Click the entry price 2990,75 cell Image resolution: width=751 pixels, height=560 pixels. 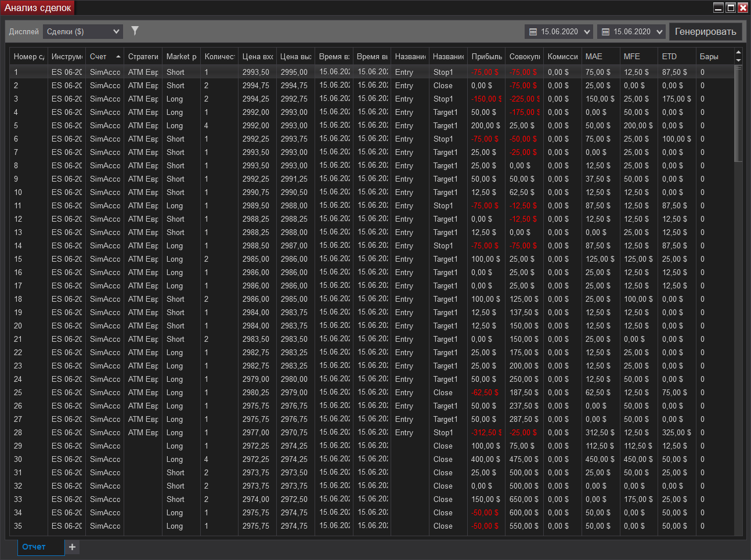[x=258, y=192]
